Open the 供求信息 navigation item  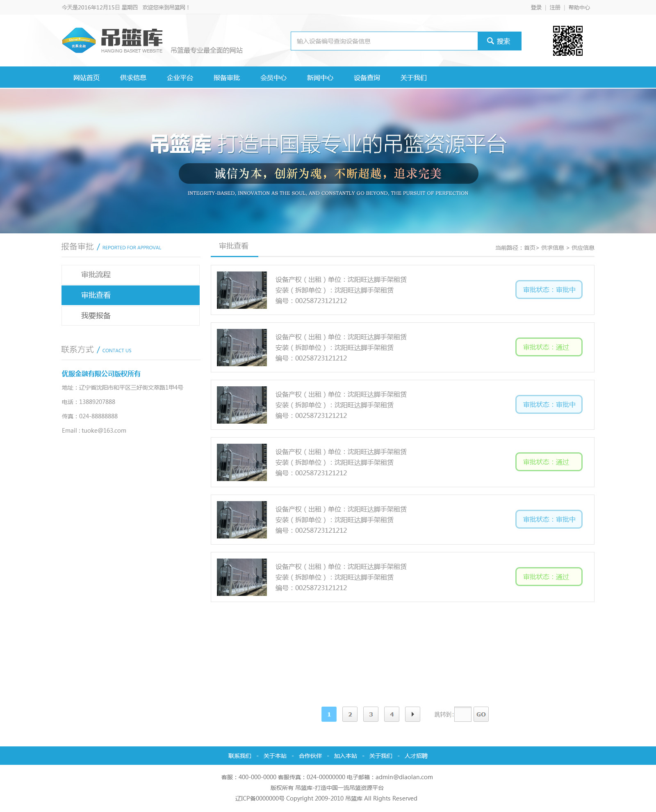coord(133,78)
